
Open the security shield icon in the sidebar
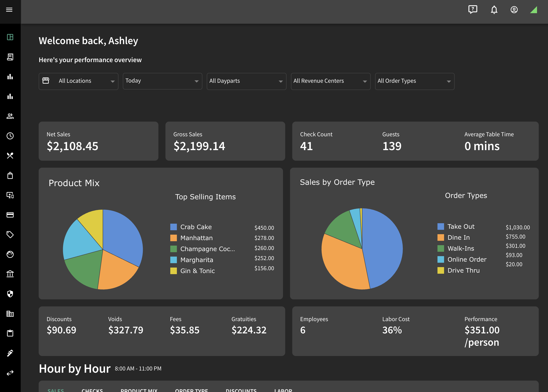tap(10, 294)
